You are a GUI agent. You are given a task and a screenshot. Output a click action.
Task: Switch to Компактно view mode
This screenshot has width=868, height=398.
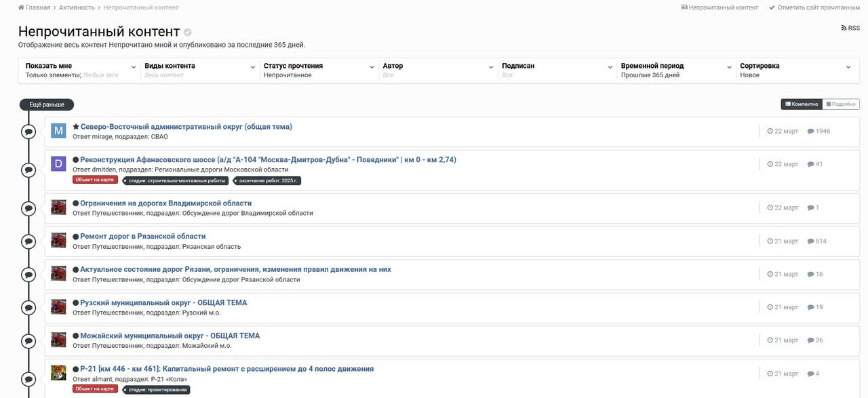pos(802,104)
